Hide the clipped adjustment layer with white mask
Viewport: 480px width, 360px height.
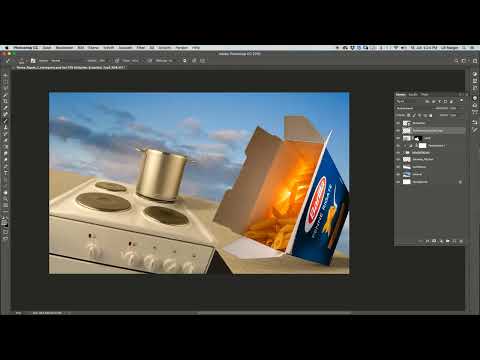point(398,146)
